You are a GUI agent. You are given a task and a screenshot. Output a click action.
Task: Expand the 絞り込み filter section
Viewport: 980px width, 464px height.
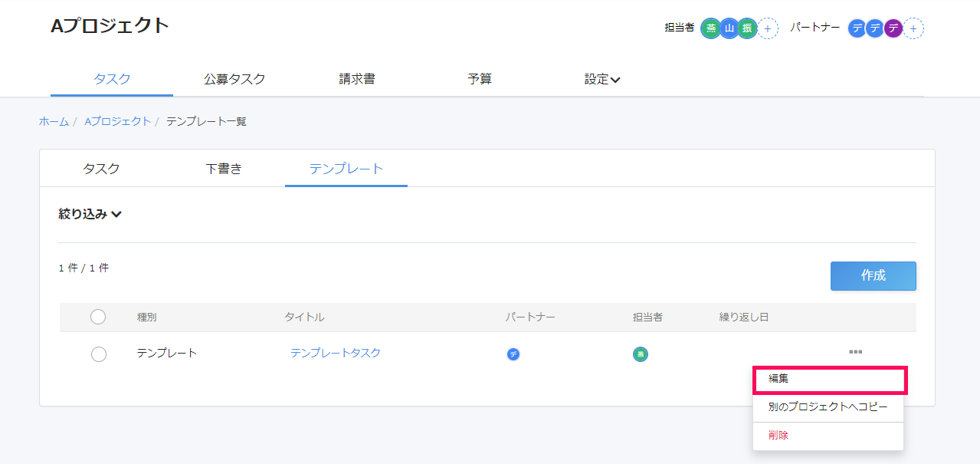pyautogui.click(x=90, y=215)
